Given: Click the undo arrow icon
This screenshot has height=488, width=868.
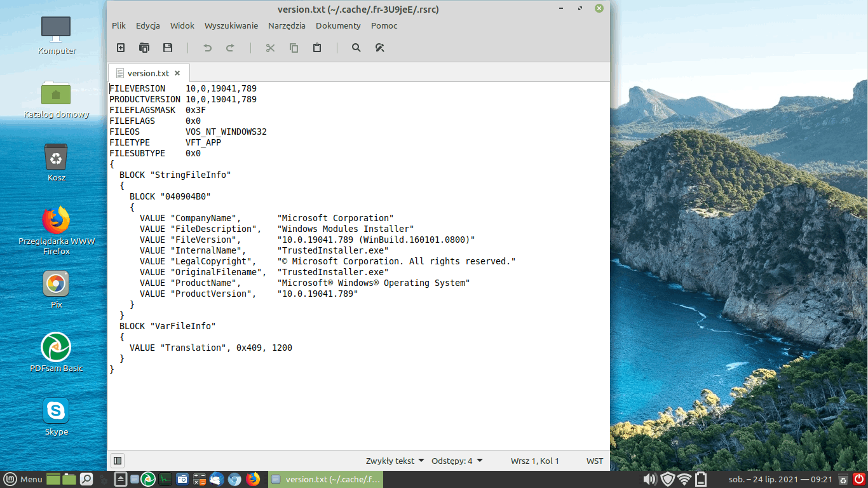Looking at the screenshot, I should point(207,48).
